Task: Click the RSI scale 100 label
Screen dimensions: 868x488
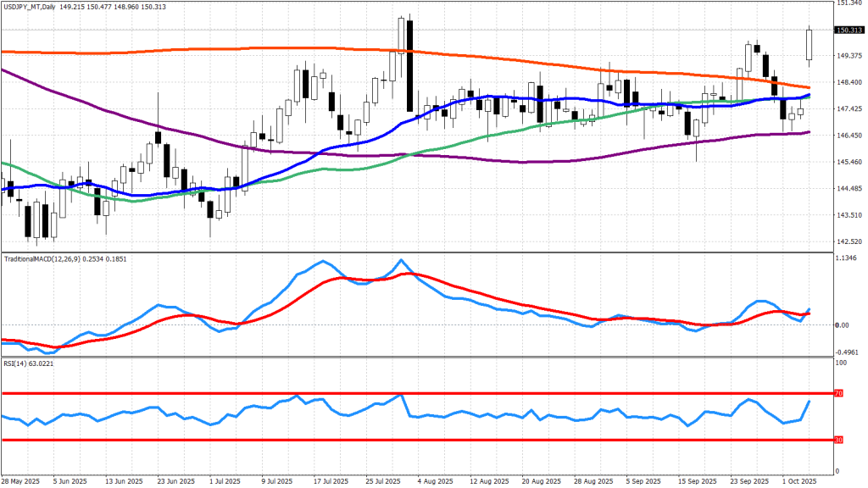Action: [842, 363]
